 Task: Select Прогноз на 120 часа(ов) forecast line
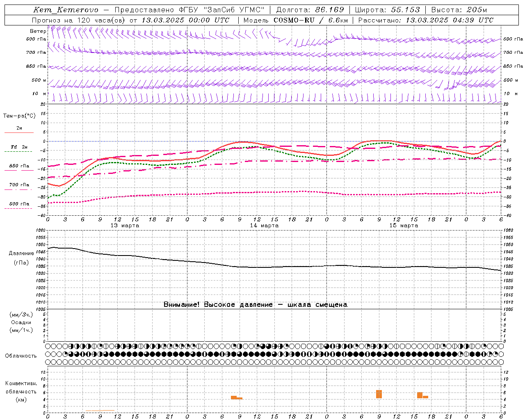point(130,20)
